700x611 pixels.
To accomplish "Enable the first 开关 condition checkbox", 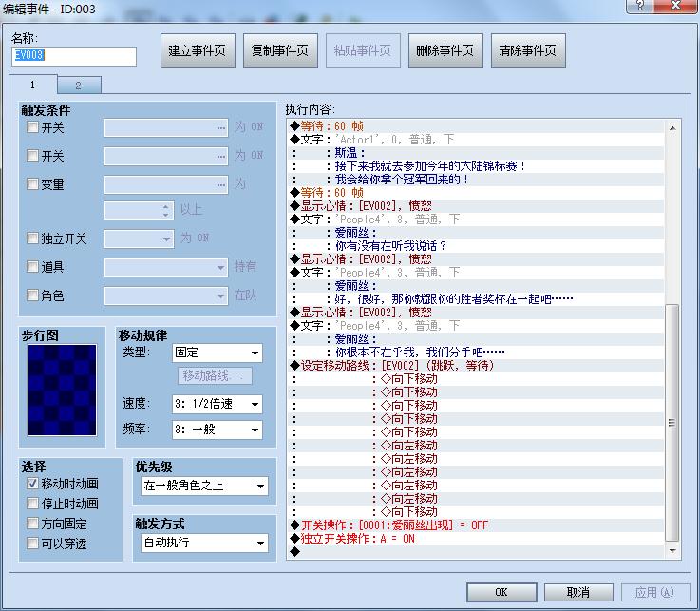I will [x=32, y=127].
